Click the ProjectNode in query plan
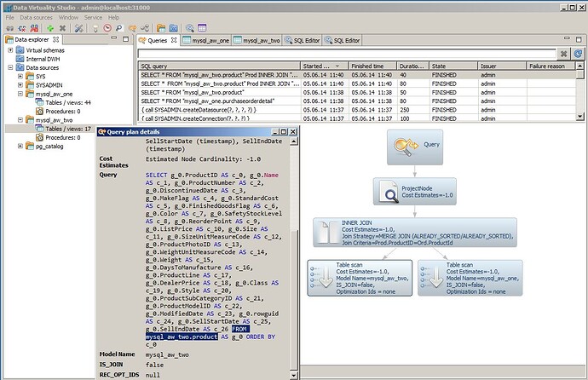 [415, 191]
